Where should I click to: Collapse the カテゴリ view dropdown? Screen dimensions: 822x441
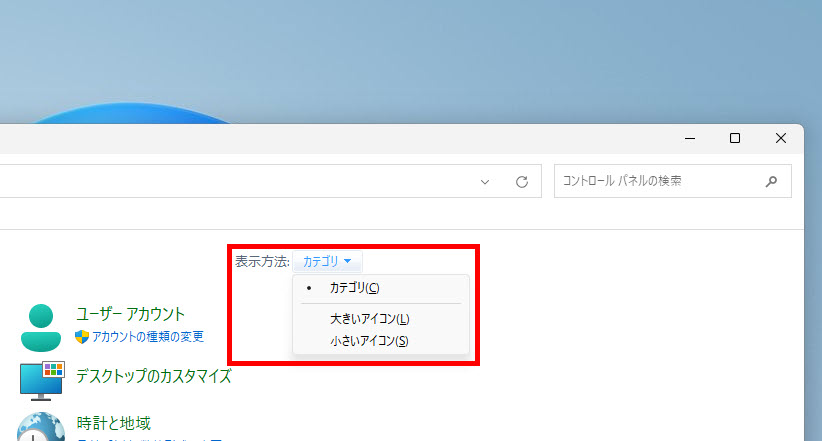tap(327, 261)
